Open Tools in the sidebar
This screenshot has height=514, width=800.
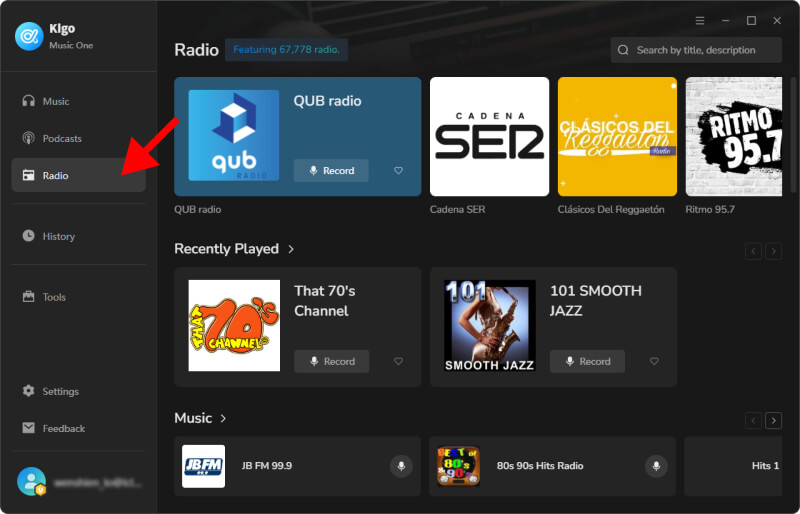tap(78, 297)
